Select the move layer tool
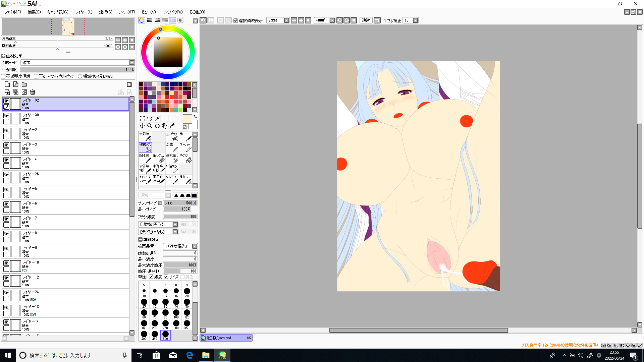Screen dimensions: 644x362 tap(143, 126)
